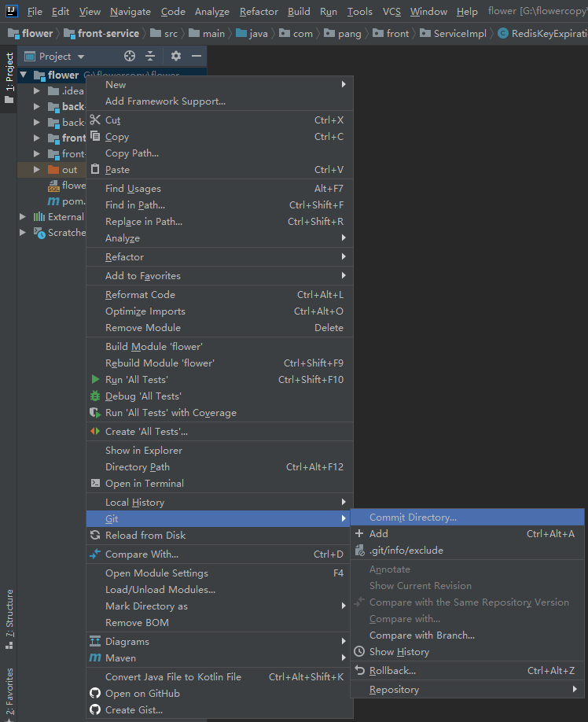Viewport: 588px width, 722px height.
Task: Toggle the Structure tool window tab
Action: (x=9, y=619)
